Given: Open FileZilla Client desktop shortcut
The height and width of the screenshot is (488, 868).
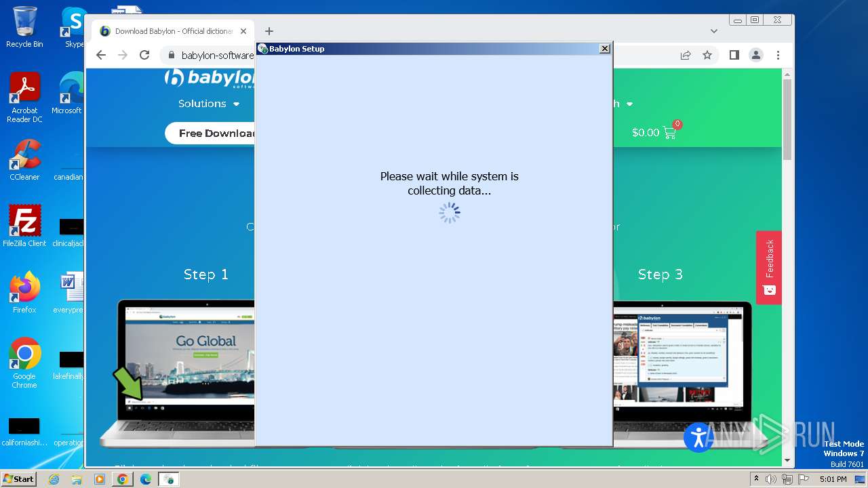Looking at the screenshot, I should click(24, 226).
